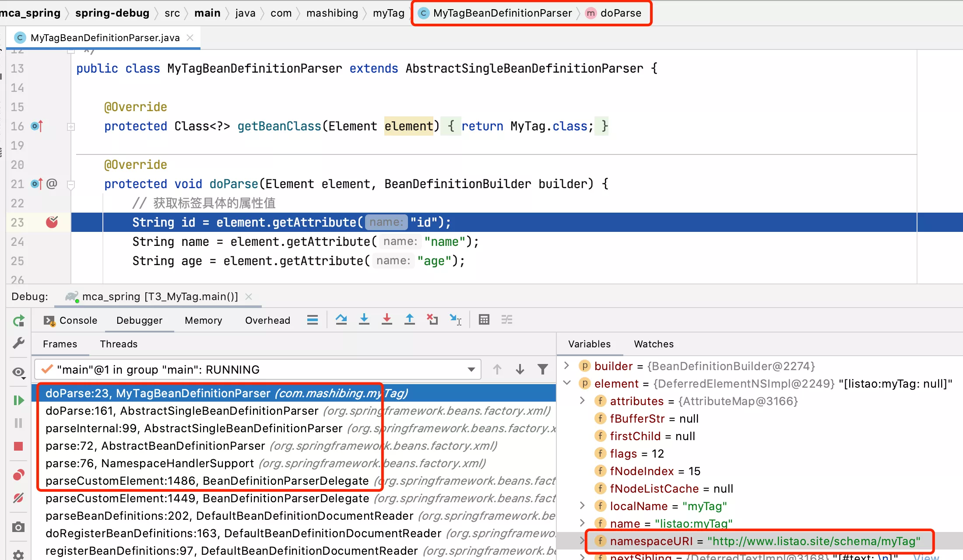Click the red Stop icon
Screen dimensions: 963x560
[18, 446]
